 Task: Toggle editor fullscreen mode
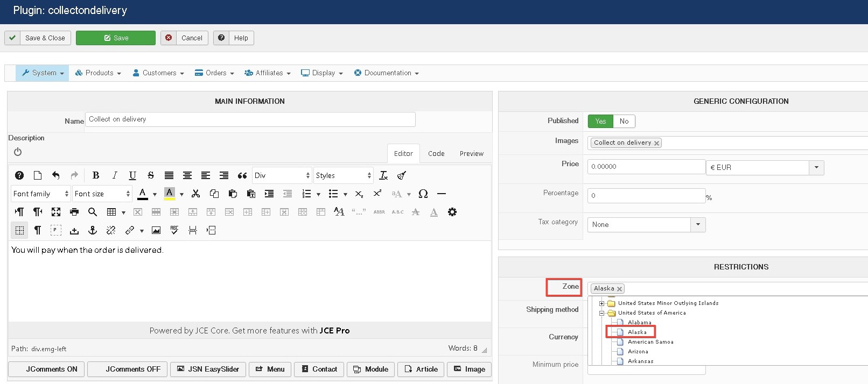point(56,212)
